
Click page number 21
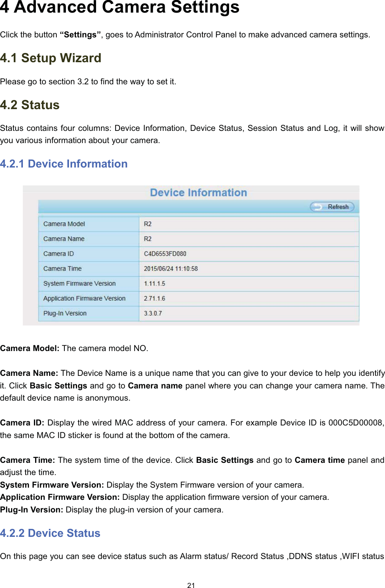coord(191,585)
